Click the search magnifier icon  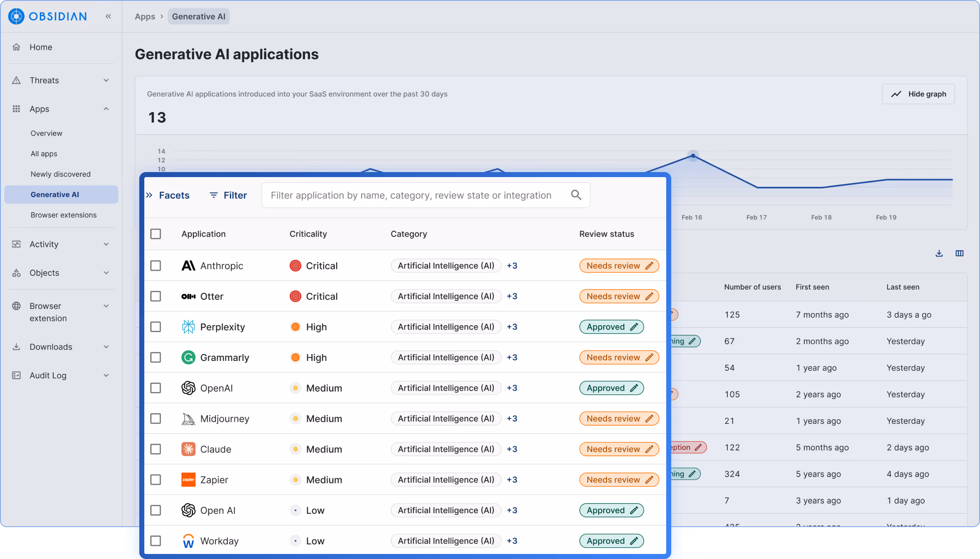(x=576, y=195)
